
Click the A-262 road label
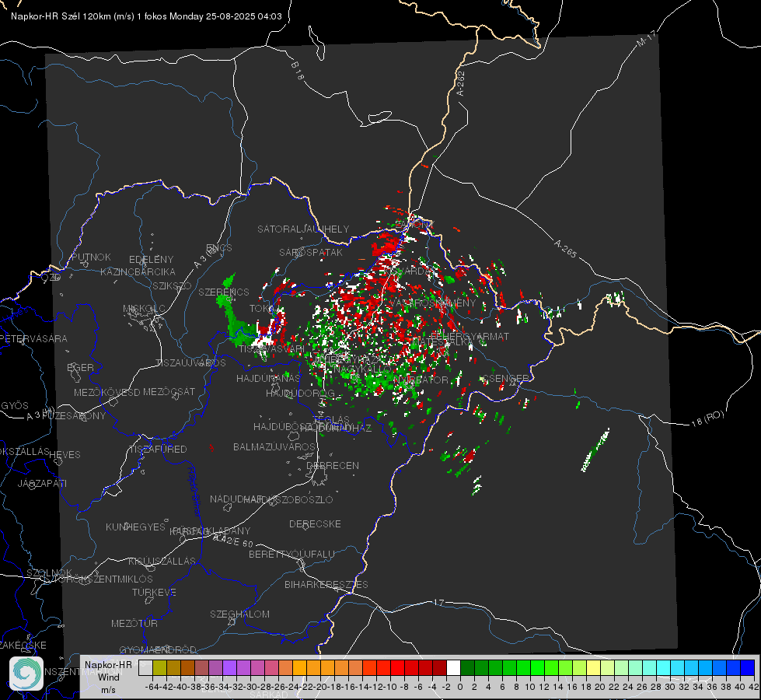tap(461, 83)
